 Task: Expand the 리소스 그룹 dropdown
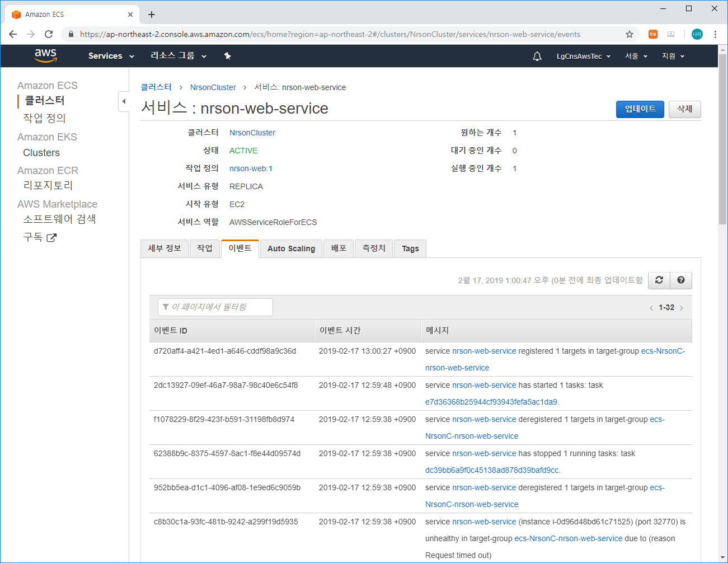pyautogui.click(x=179, y=56)
